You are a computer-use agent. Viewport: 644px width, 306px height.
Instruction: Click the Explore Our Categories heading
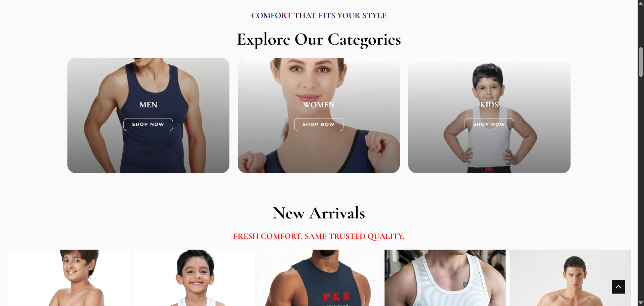pos(319,40)
